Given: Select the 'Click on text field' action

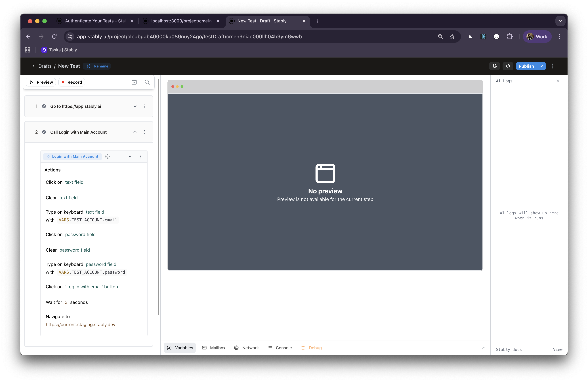Looking at the screenshot, I should point(64,182).
